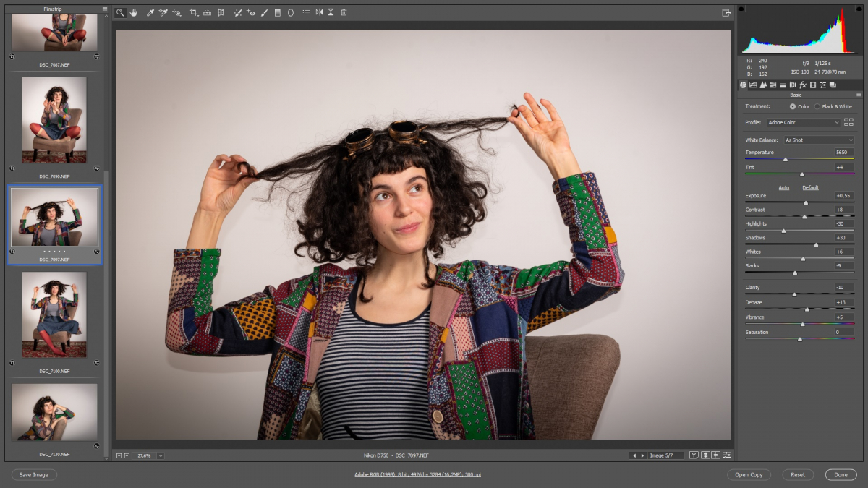
Task: Activate the Crop tool
Action: 193,13
